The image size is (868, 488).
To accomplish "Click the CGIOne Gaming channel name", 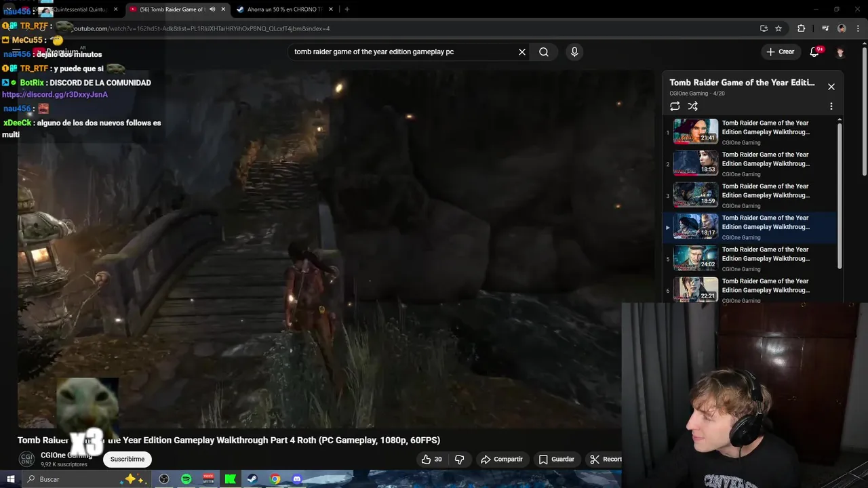I will click(x=66, y=455).
